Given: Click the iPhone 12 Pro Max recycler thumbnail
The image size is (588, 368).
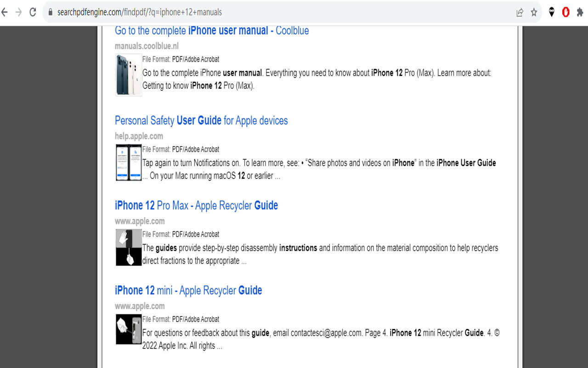Looking at the screenshot, I should 129,247.
